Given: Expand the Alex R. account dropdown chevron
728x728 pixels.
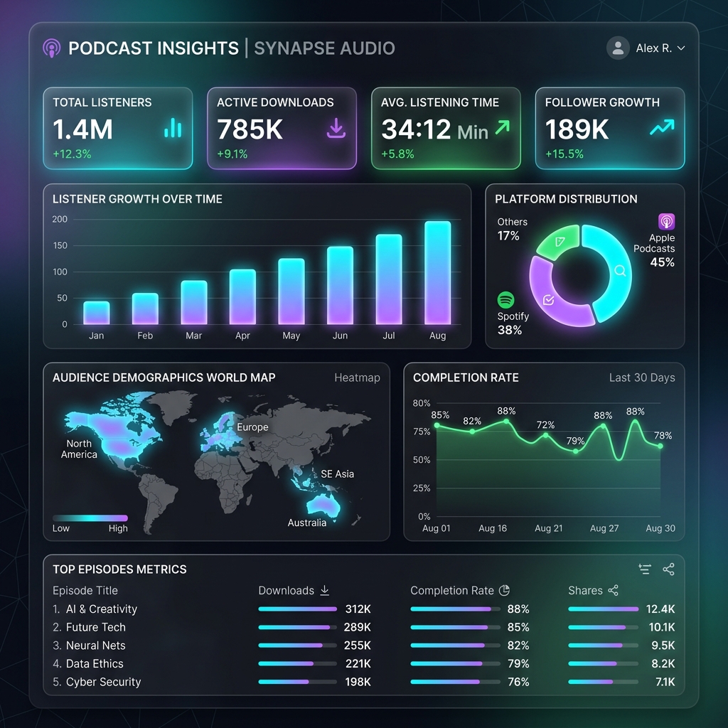Looking at the screenshot, I should coord(680,48).
